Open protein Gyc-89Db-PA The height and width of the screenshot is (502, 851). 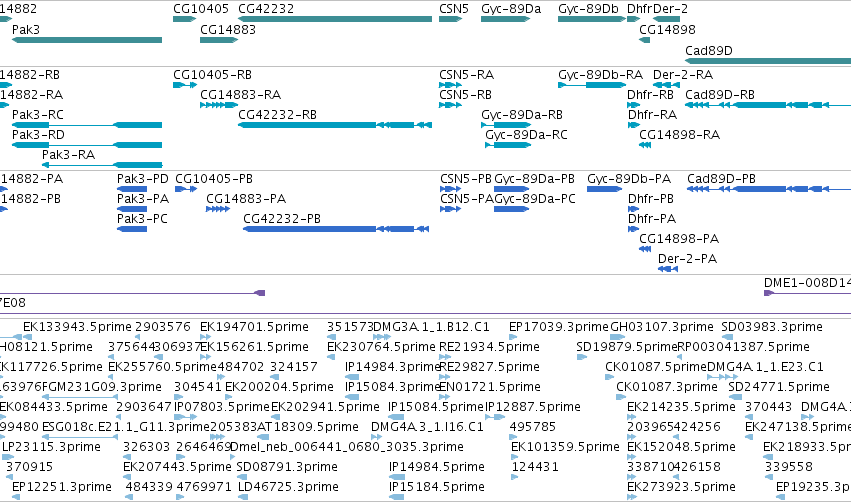click(x=605, y=189)
